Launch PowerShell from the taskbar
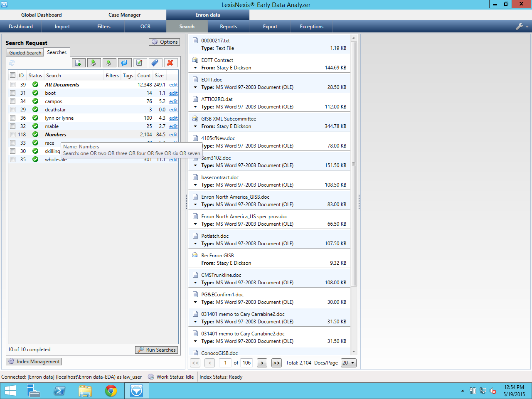The image size is (532, 399). point(59,391)
